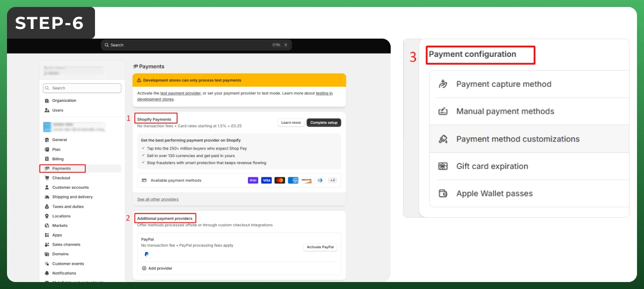This screenshot has width=644, height=289.
Task: Click the Domains icon
Action: (47, 254)
